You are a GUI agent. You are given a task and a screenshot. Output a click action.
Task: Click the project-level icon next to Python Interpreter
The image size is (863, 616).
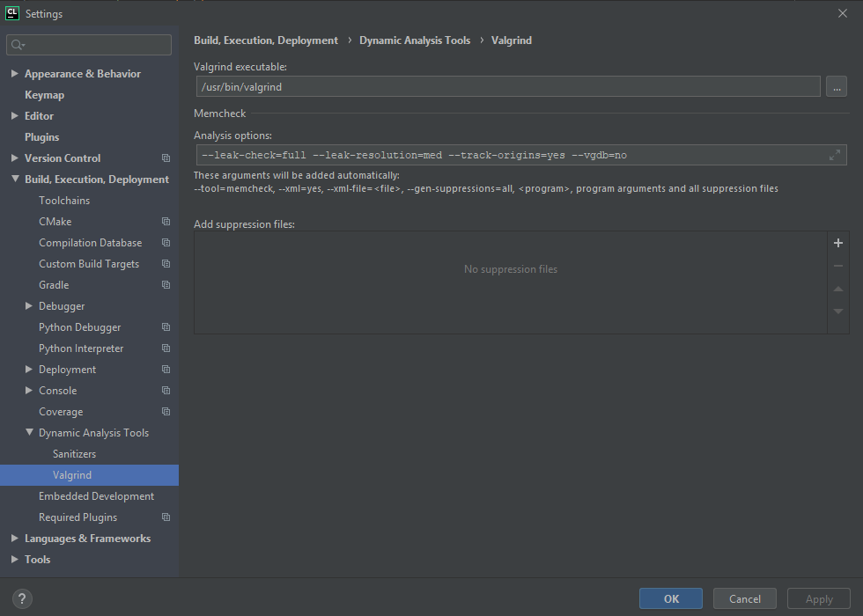pos(166,348)
